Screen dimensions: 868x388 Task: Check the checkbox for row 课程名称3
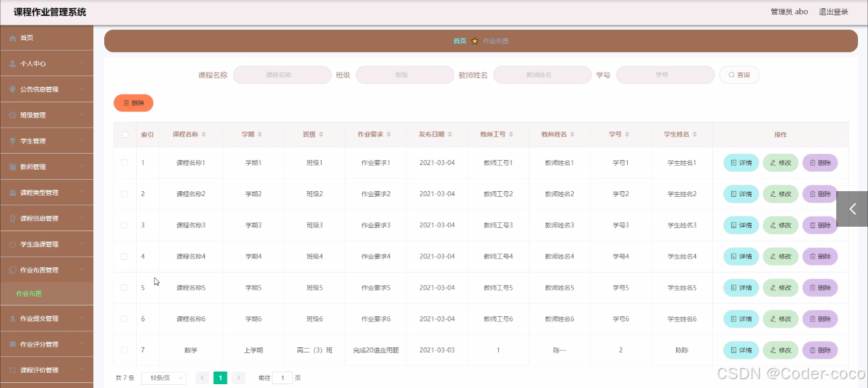[x=125, y=225]
